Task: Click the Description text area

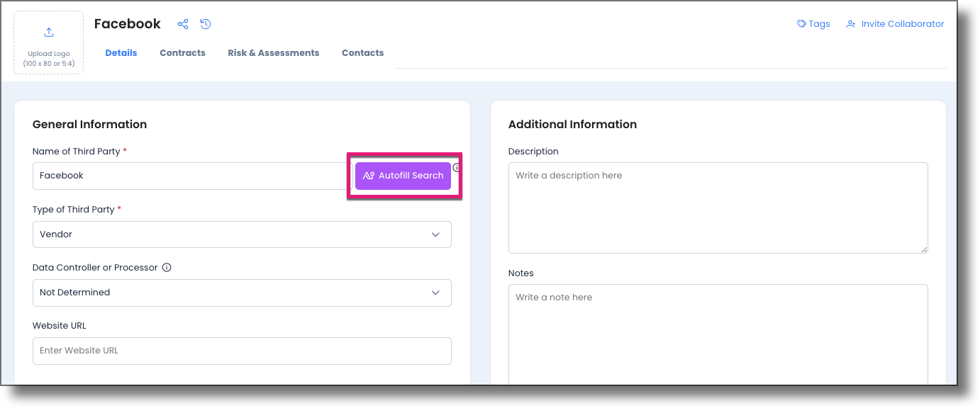Action: (718, 205)
